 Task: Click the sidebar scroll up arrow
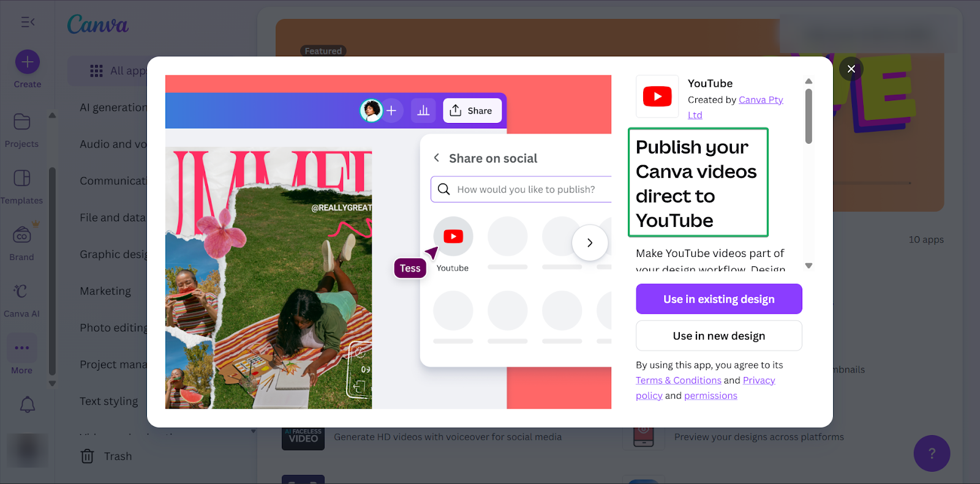pos(52,115)
